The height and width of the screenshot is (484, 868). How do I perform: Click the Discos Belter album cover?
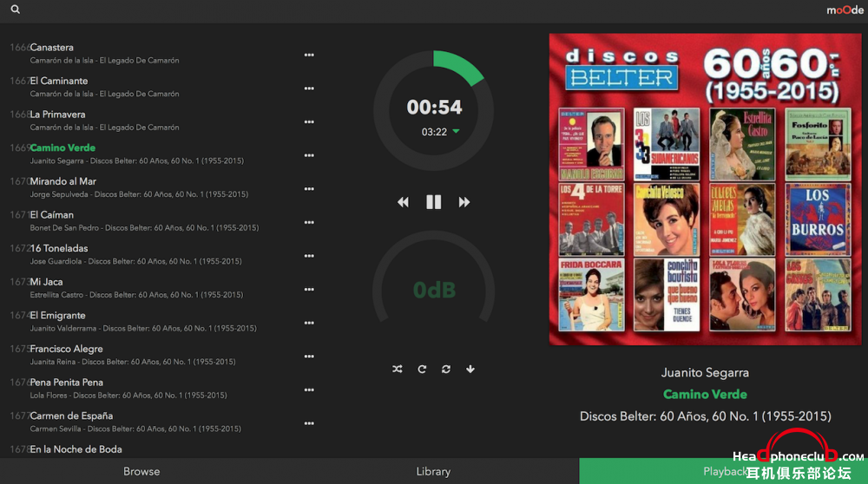coord(705,189)
